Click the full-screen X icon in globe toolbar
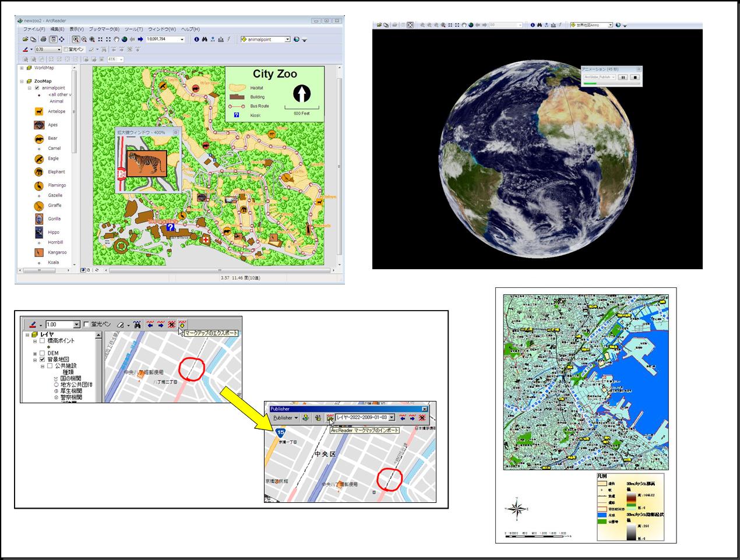This screenshot has height=560, width=740. tap(410, 25)
